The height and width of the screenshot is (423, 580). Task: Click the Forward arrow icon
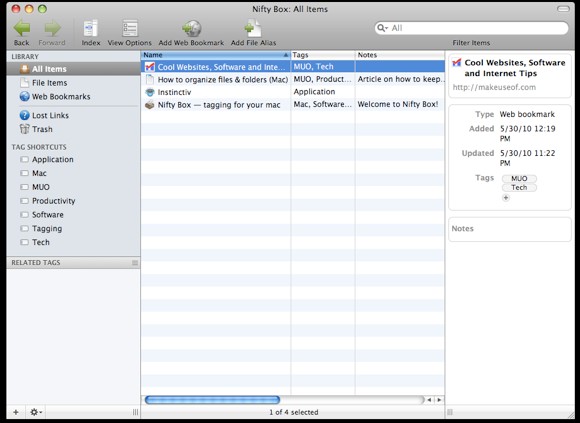click(52, 28)
